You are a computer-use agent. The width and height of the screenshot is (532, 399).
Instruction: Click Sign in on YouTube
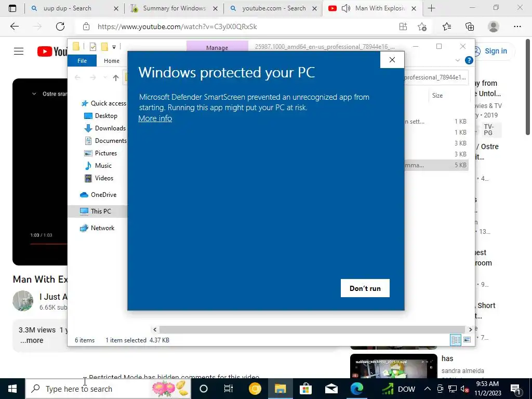[x=495, y=51]
